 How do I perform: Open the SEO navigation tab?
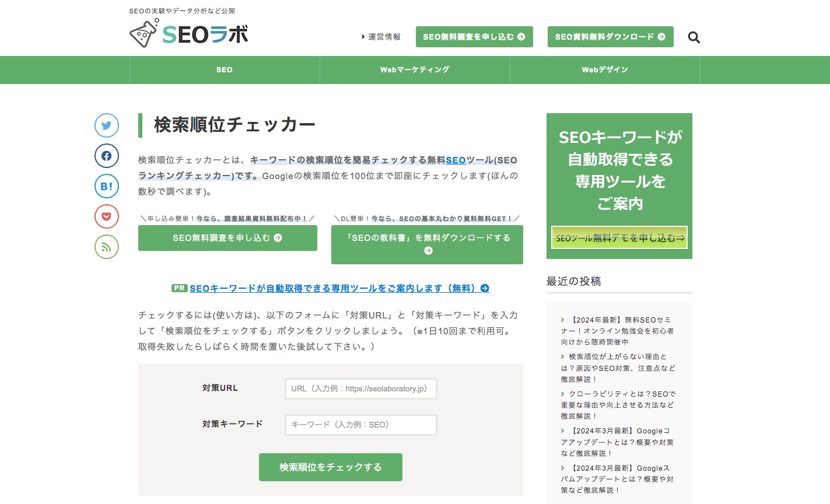click(225, 70)
